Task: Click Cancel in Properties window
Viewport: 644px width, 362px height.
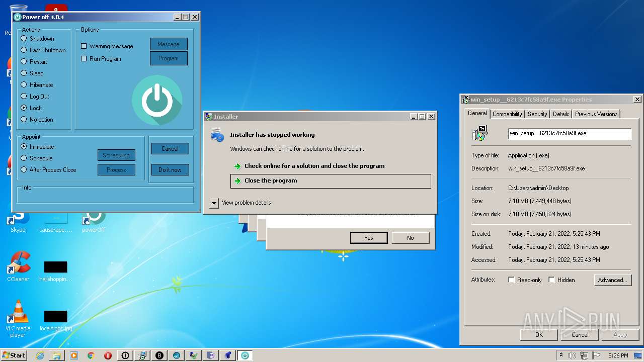Action: pos(580,335)
